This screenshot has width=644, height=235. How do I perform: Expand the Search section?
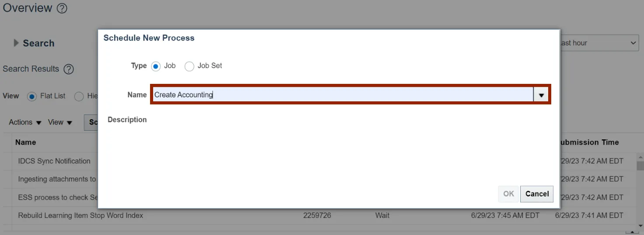point(17,43)
